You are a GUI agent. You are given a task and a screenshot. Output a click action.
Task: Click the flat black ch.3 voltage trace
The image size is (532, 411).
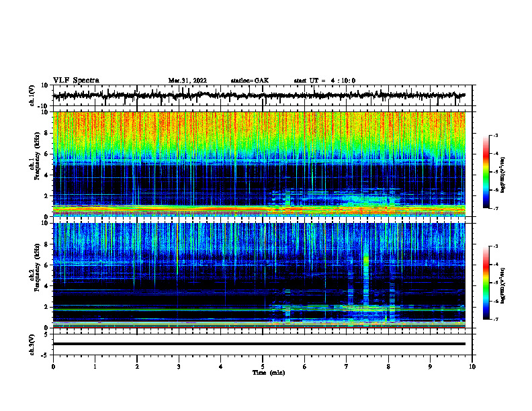(259, 344)
